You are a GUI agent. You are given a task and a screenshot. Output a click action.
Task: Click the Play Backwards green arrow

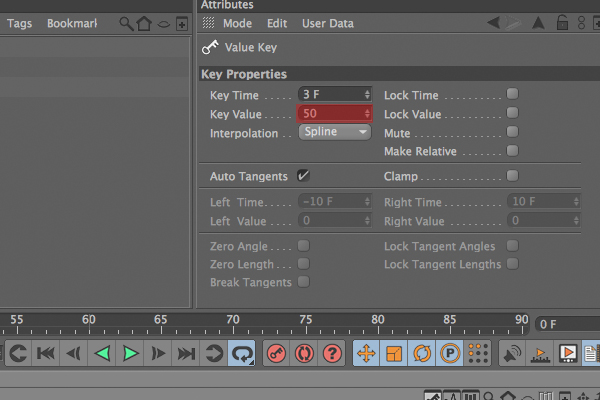[102, 353]
